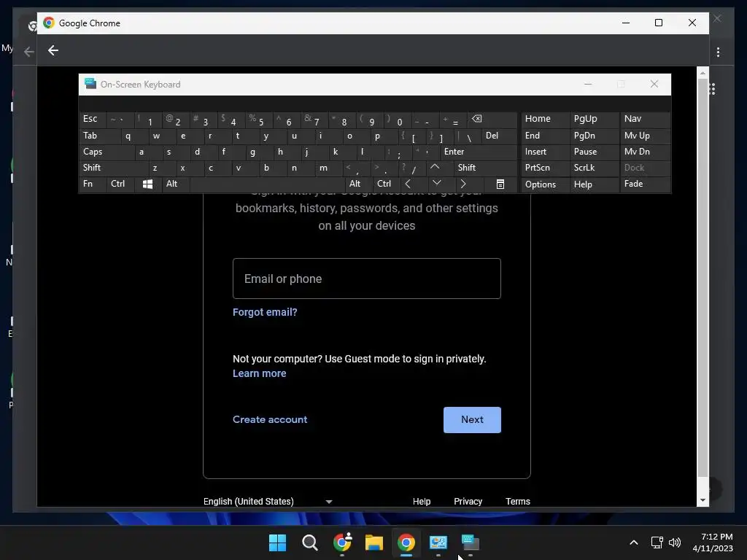
Task: Open Terms link in footer
Action: click(517, 502)
